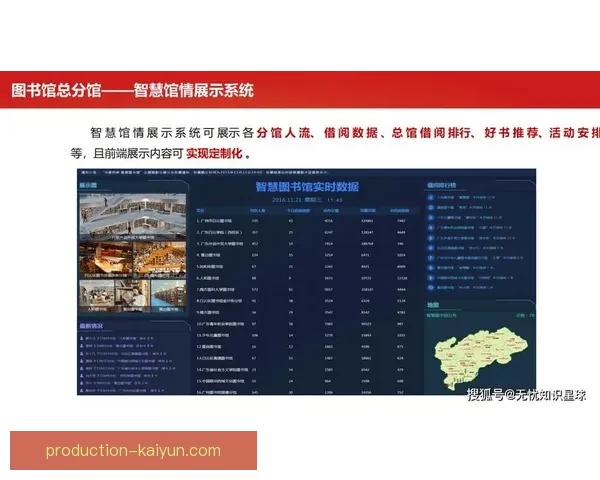Click the dashboard heading 智慧图书馆实时数据

(x=307, y=187)
